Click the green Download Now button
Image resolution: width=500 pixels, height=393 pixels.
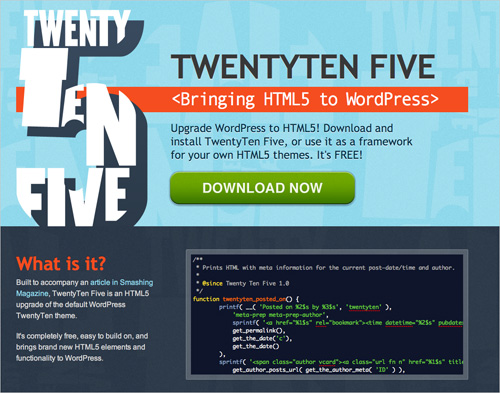click(262, 188)
